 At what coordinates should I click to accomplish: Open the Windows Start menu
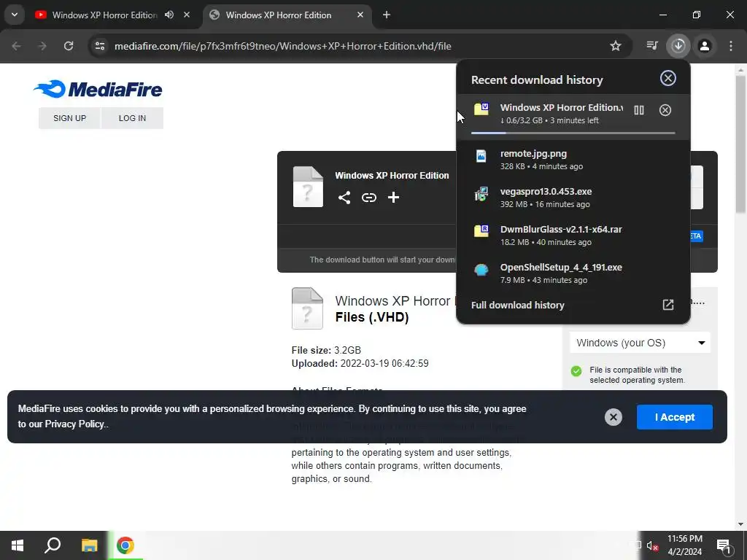coord(18,545)
